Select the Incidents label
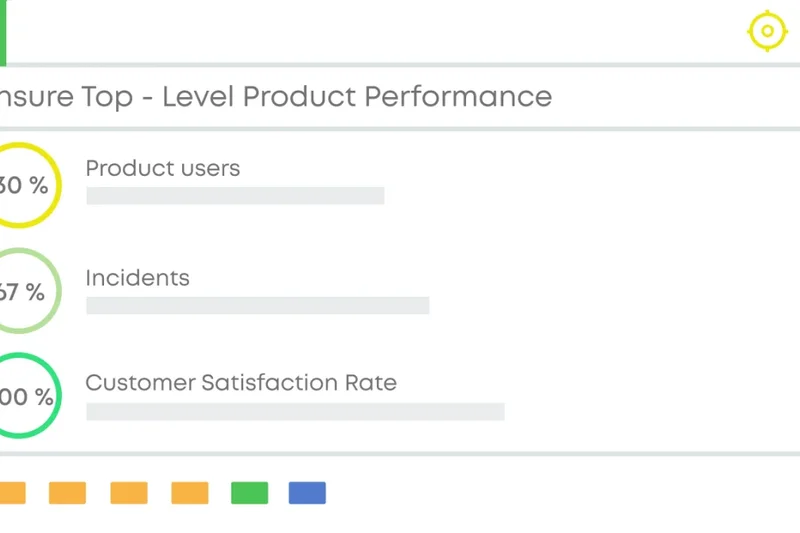This screenshot has height=533, width=800. pyautogui.click(x=138, y=277)
